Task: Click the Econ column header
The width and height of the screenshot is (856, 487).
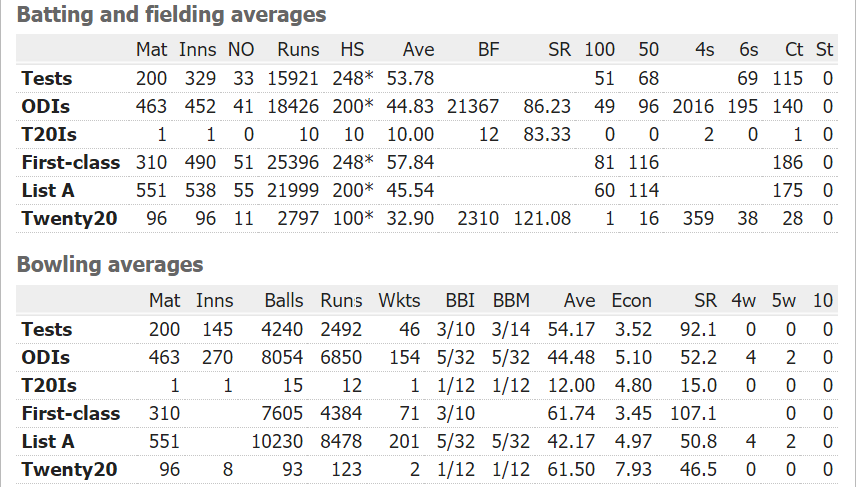Action: [631, 301]
